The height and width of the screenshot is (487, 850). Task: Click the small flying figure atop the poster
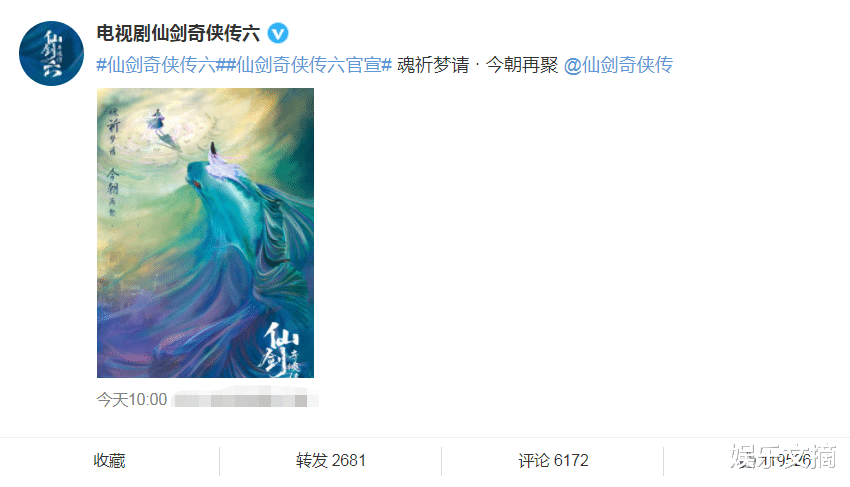tap(156, 121)
